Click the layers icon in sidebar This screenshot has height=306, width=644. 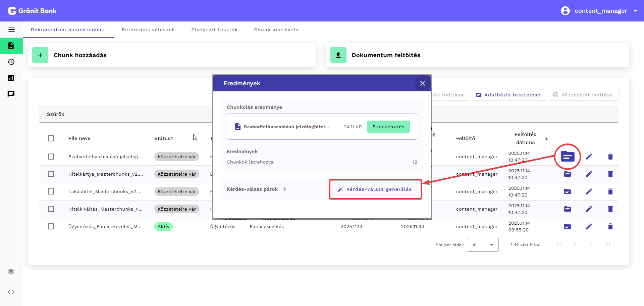click(11, 271)
